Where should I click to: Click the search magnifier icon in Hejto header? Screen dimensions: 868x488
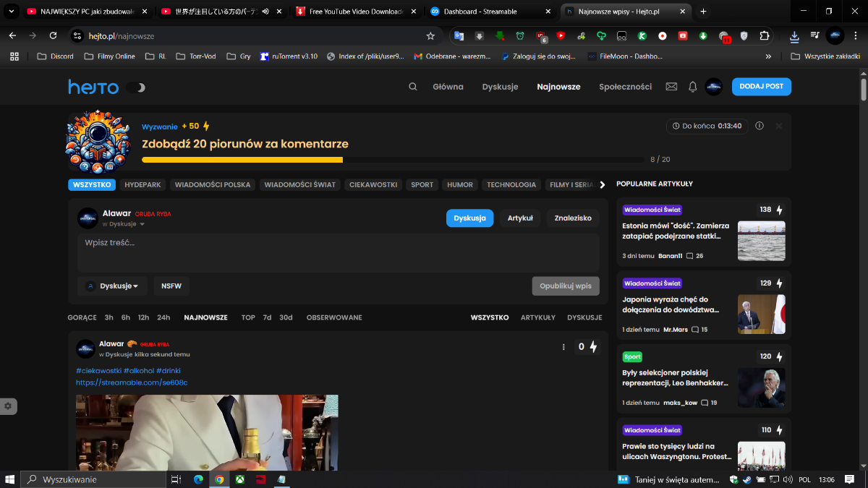pyautogui.click(x=413, y=87)
